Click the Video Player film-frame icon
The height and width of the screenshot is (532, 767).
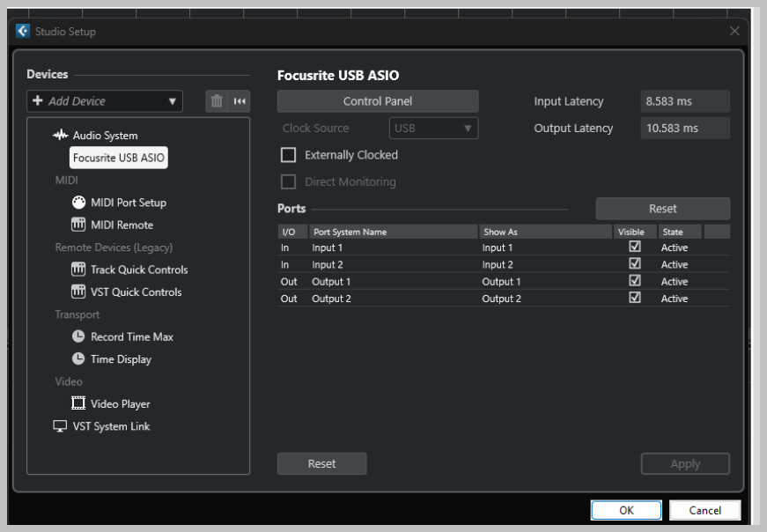click(78, 403)
